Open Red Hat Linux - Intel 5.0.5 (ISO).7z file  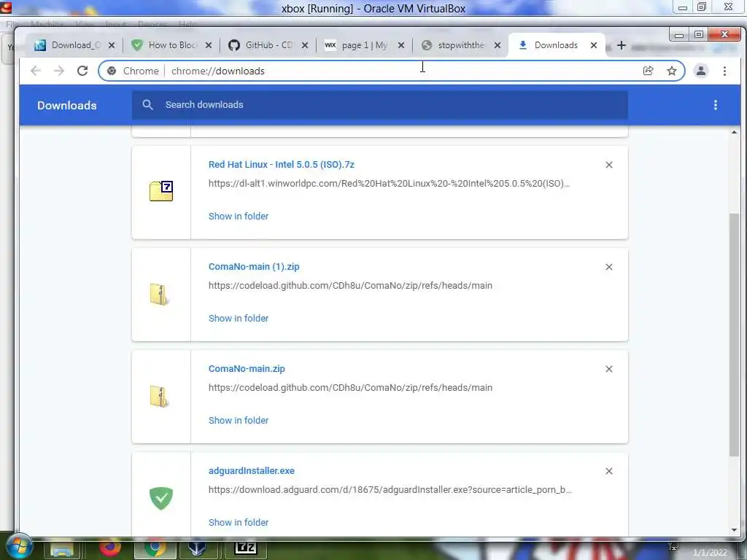pos(281,165)
